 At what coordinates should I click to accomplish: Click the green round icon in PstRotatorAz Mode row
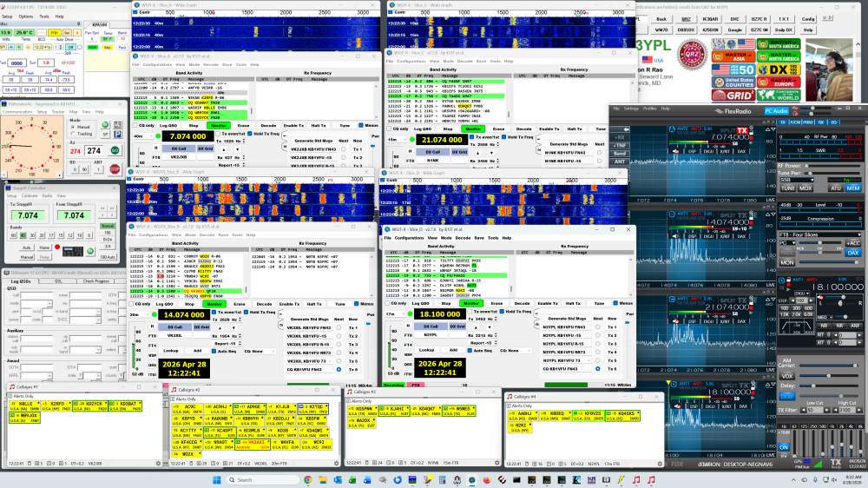(105, 125)
